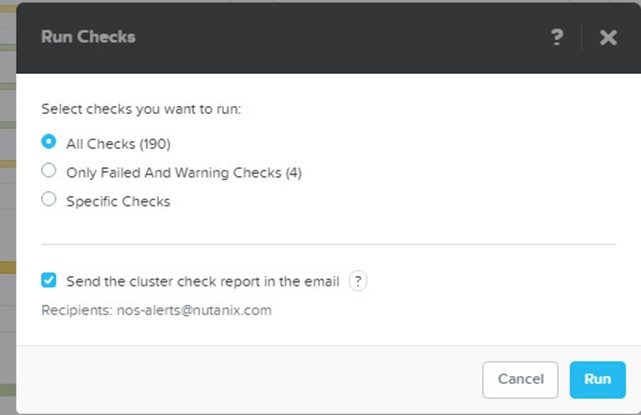Click the "Recipients:" label

click(x=77, y=310)
